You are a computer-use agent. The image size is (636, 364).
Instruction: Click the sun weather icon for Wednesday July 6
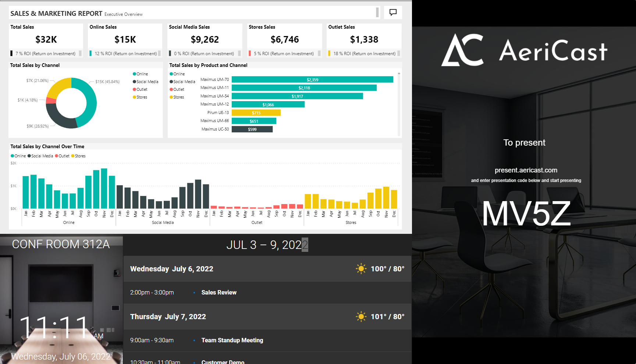tap(361, 269)
